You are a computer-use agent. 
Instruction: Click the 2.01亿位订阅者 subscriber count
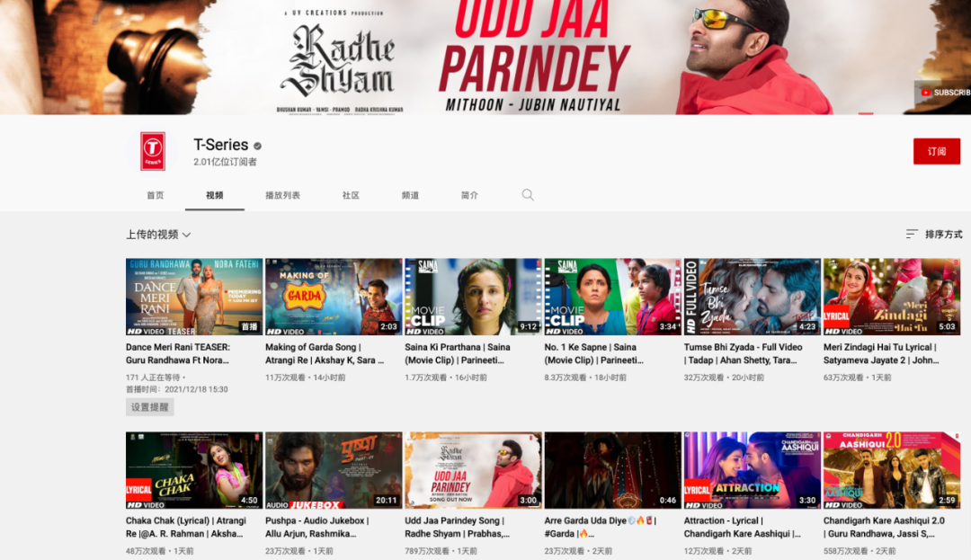coord(225,162)
